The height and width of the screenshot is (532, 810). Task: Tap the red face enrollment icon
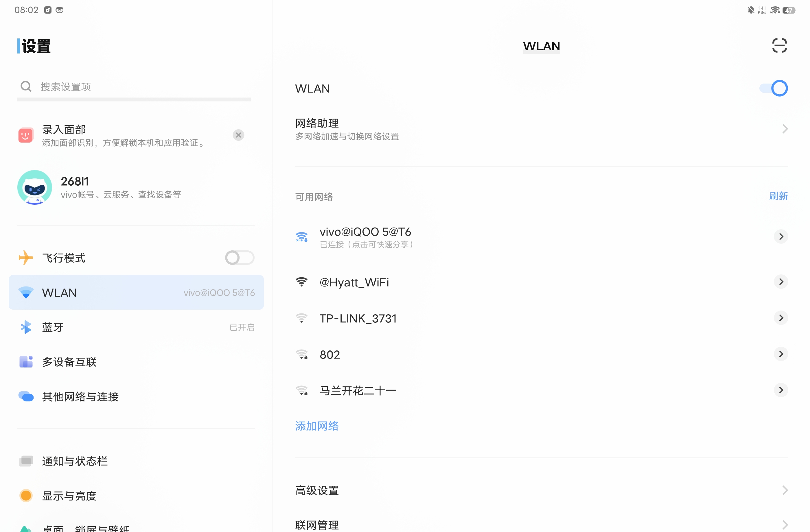(x=26, y=135)
